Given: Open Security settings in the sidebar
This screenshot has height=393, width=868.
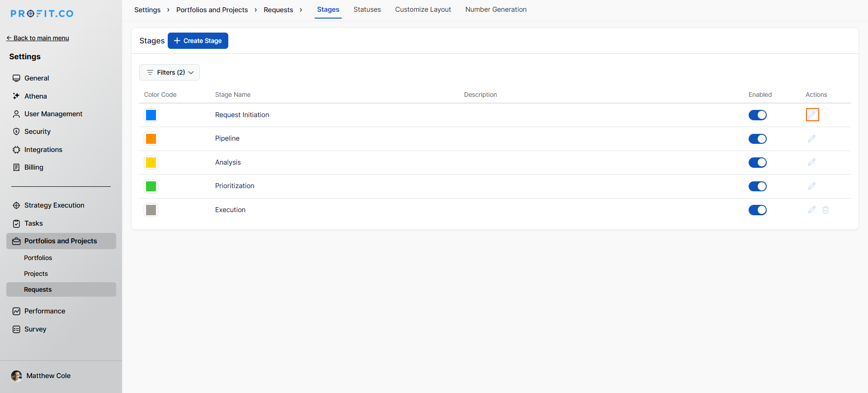Looking at the screenshot, I should click(37, 132).
